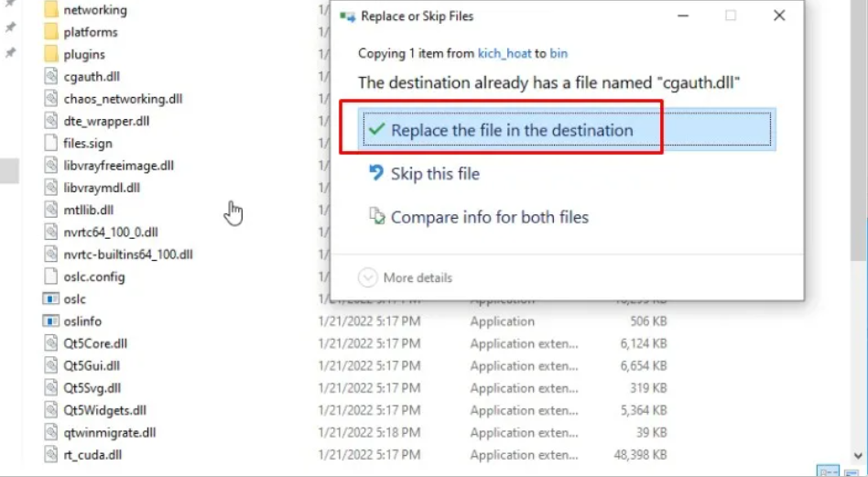This screenshot has height=477, width=868.
Task: Open the kich_hoat source folder link
Action: tap(505, 54)
